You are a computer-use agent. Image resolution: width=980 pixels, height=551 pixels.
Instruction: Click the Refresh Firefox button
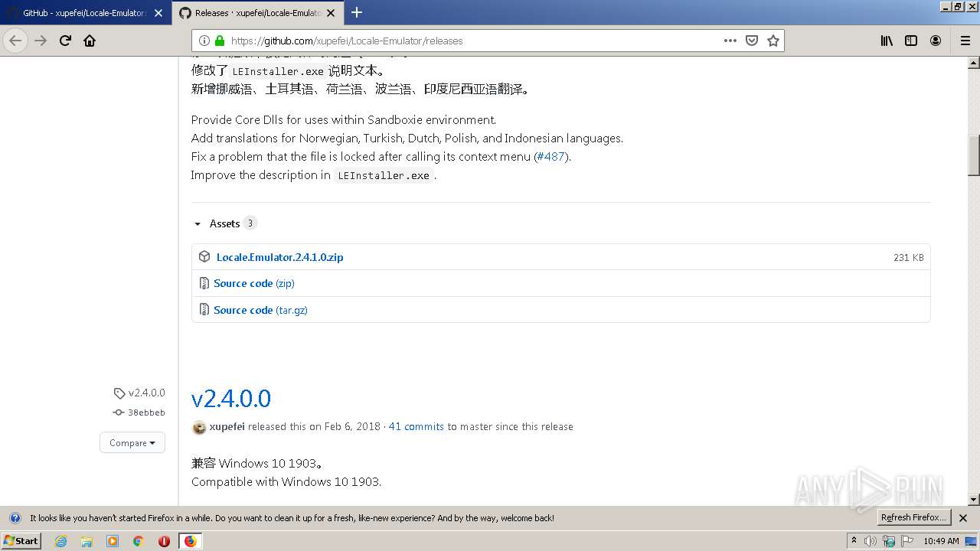click(914, 518)
